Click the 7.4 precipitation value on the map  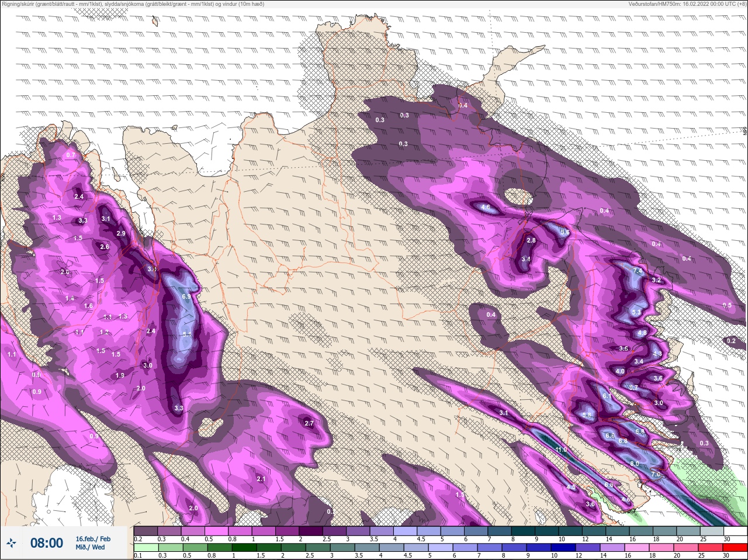pos(638,271)
